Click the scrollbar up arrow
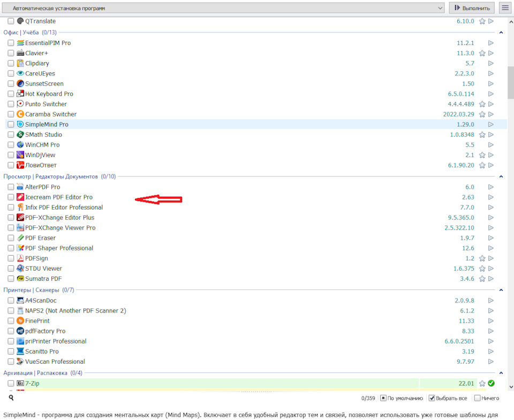Image resolution: width=514 pixels, height=420 pixels. click(x=511, y=22)
